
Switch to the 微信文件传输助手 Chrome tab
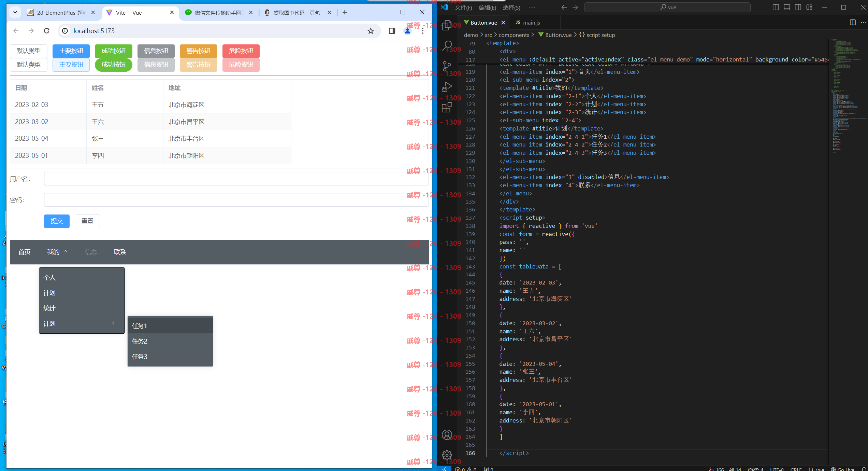coord(219,13)
